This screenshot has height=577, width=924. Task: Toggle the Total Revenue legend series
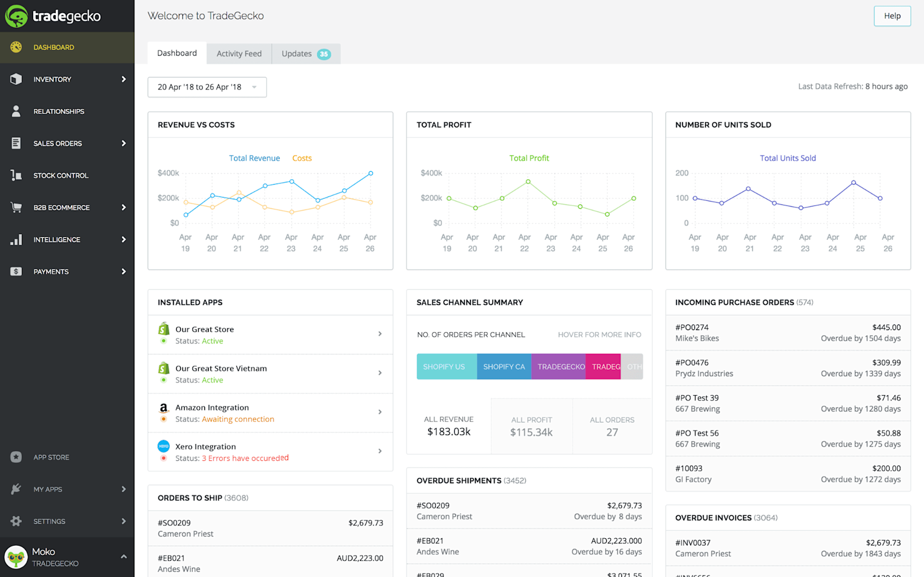(x=254, y=158)
